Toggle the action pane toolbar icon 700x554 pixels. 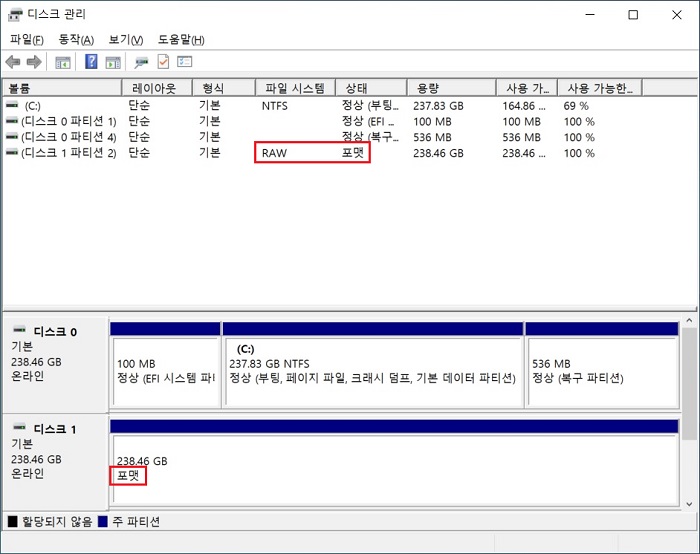point(113,62)
